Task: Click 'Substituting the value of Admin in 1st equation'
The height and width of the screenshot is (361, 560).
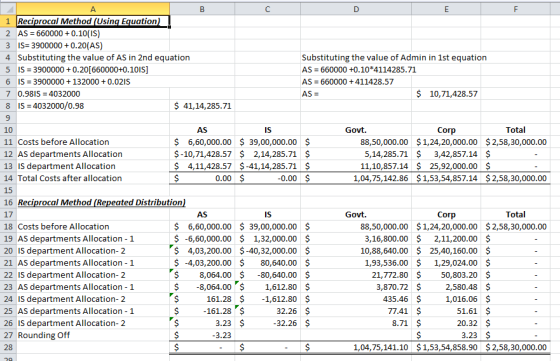Action: tap(394, 57)
